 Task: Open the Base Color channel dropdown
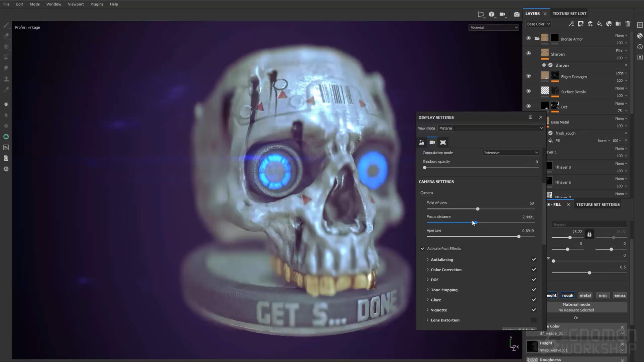click(x=538, y=24)
